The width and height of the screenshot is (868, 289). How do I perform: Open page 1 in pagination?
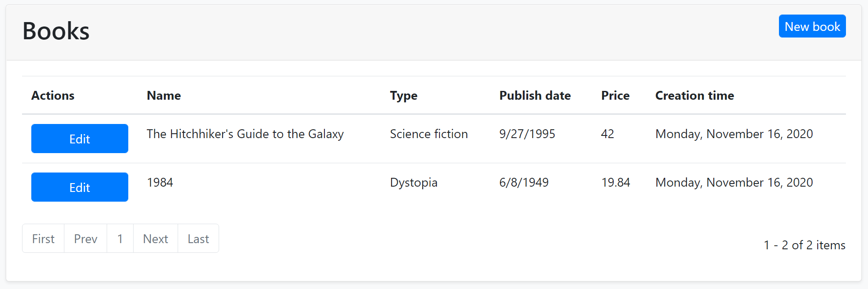(120, 239)
